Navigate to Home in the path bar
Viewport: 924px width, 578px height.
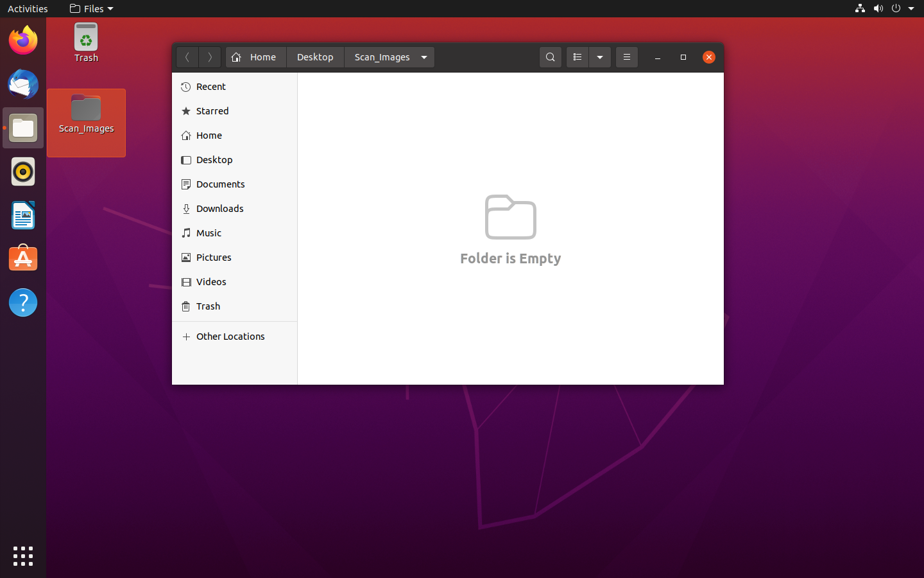click(255, 57)
